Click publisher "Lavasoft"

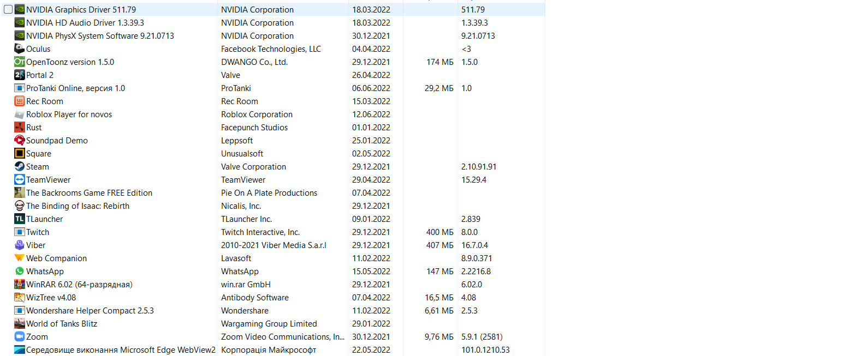(x=236, y=258)
